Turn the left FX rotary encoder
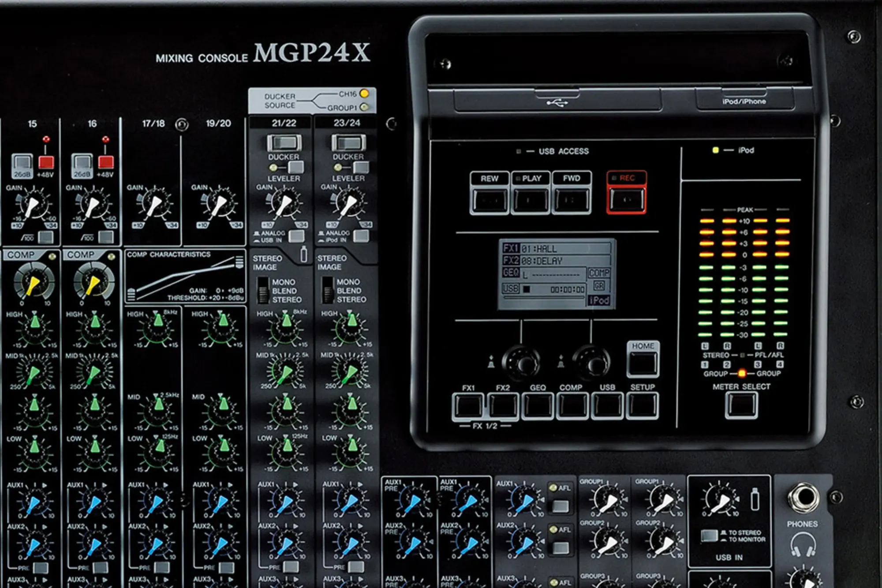The width and height of the screenshot is (882, 588). 523,363
